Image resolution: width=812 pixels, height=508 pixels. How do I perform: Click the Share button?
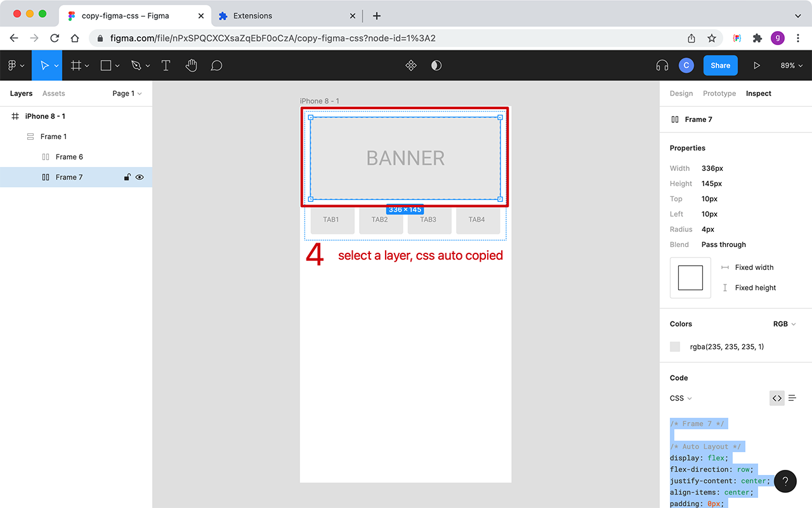coord(720,65)
